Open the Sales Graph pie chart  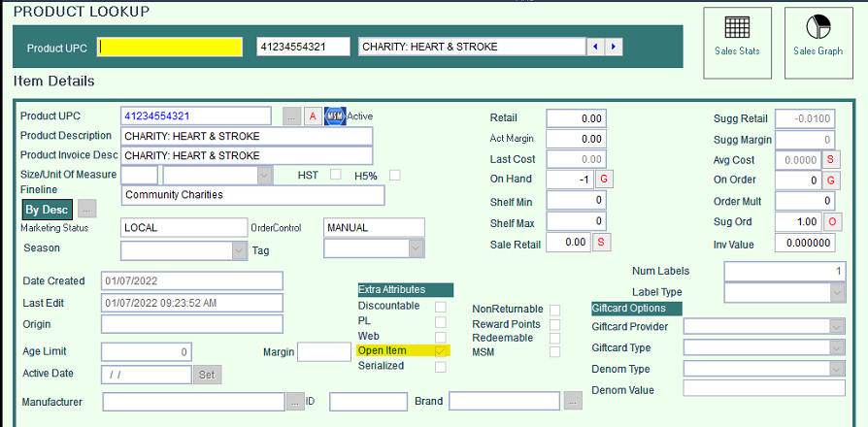818,41
